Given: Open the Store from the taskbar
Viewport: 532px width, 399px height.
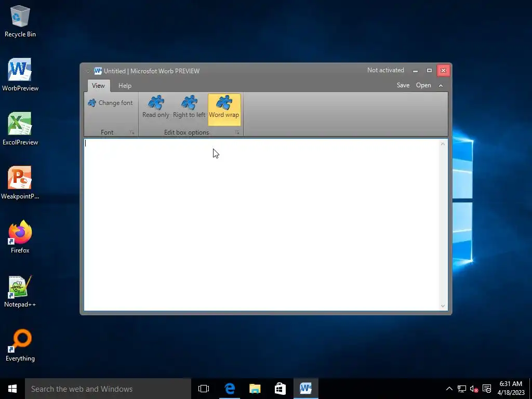Looking at the screenshot, I should (x=280, y=389).
